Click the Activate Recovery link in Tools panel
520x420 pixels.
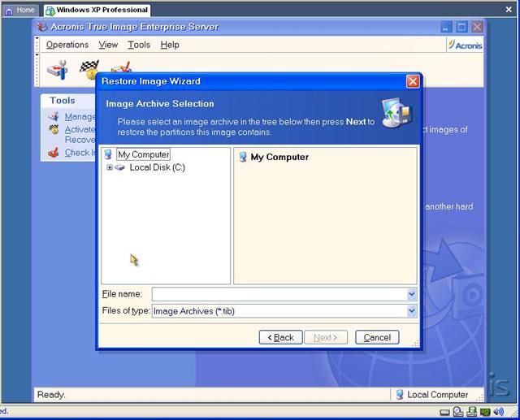click(x=80, y=134)
